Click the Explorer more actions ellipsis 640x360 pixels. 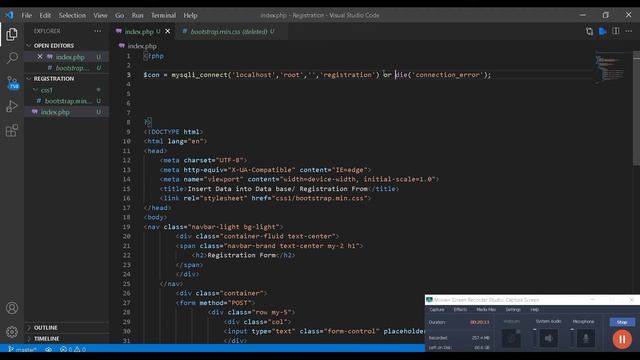pyautogui.click(x=98, y=31)
